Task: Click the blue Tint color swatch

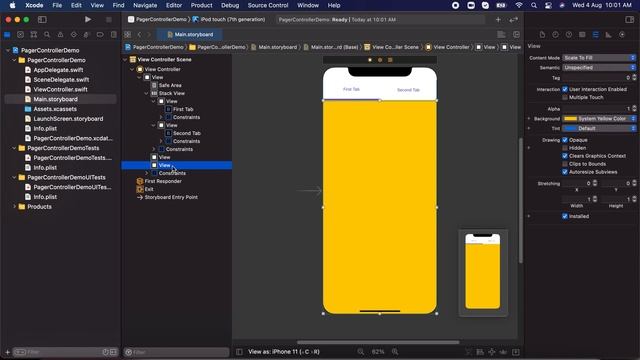Action: pos(570,129)
